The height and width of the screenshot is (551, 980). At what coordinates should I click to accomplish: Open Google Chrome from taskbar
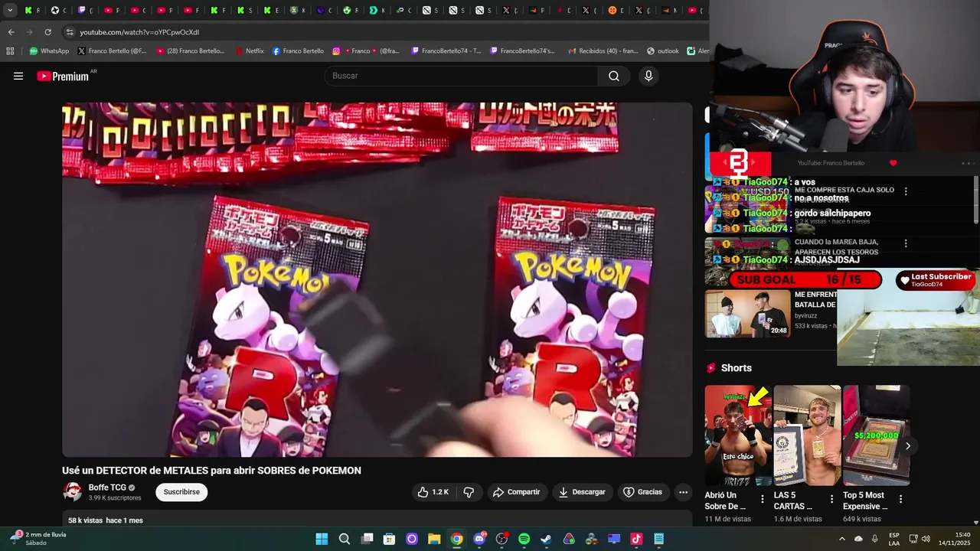[456, 539]
